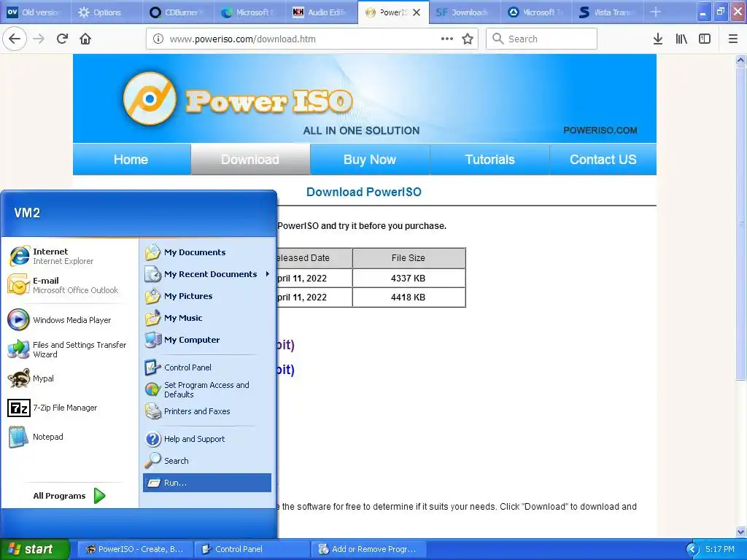Switch to CDBurnerXP browser tab
The width and height of the screenshot is (747, 560).
tap(178, 12)
